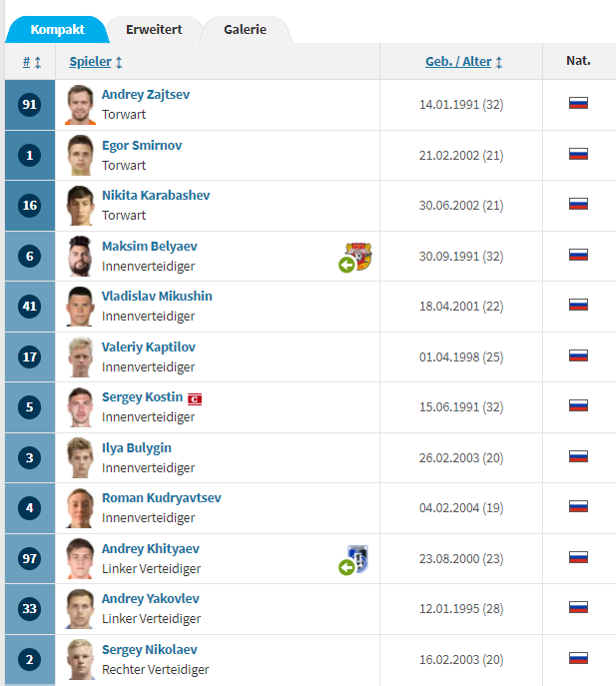
Task: Open Vladislav Mikushin's profile link
Action: (157, 296)
